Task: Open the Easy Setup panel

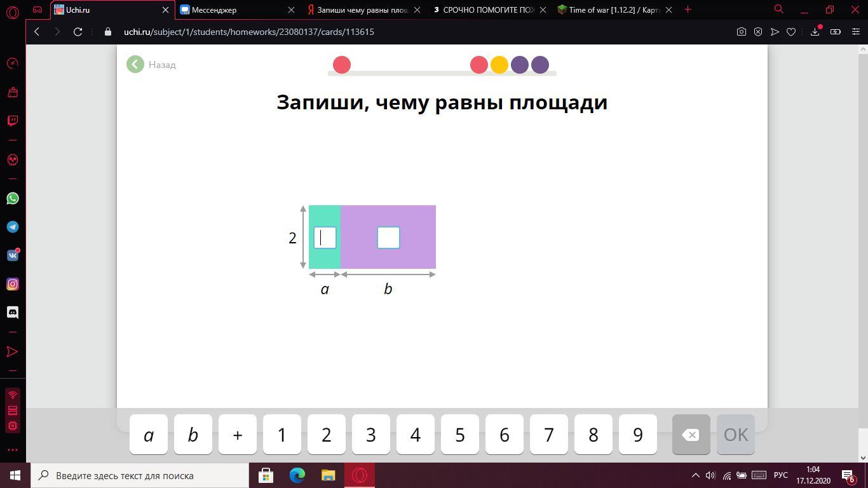Action: pyautogui.click(x=856, y=32)
